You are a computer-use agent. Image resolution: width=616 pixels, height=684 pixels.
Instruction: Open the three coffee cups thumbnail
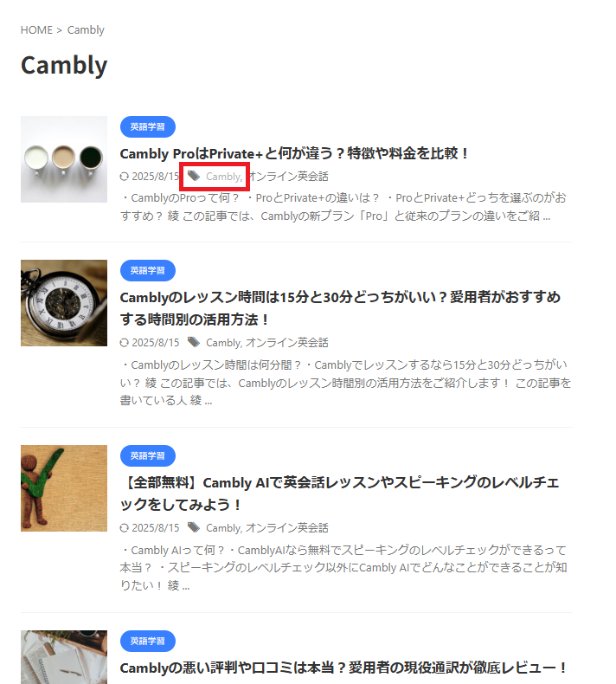click(64, 159)
